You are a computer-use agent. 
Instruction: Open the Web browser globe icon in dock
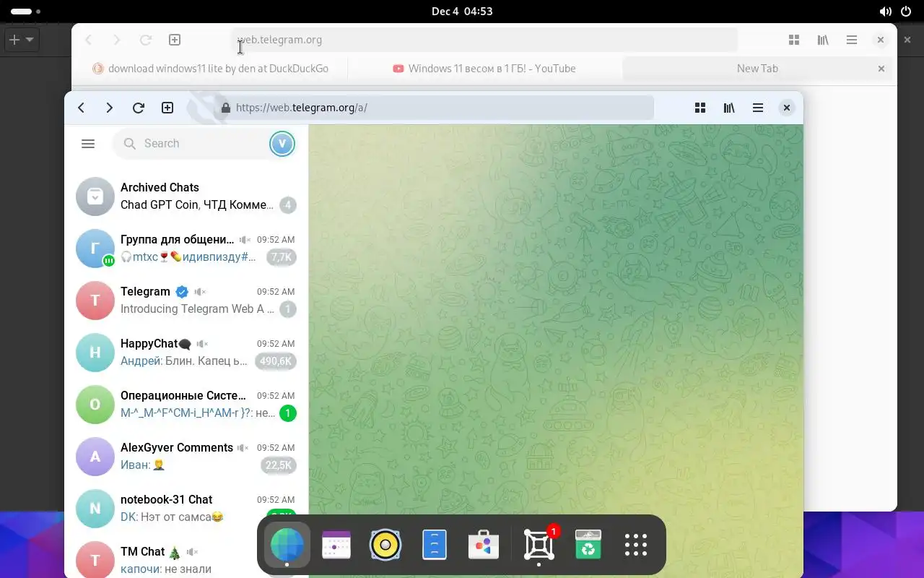pos(287,545)
